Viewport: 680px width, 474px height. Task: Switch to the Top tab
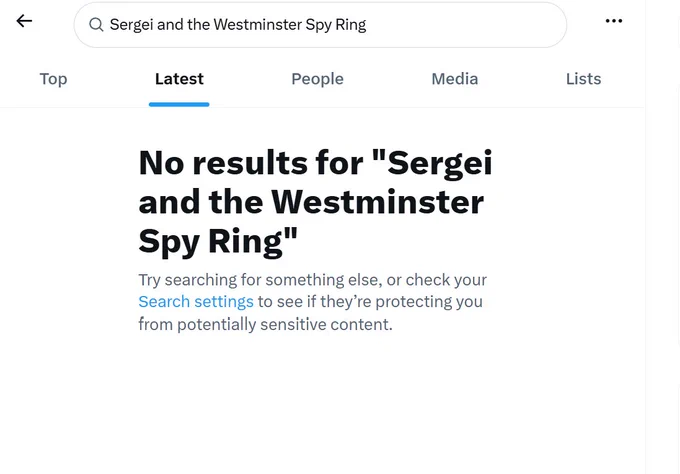[53, 79]
